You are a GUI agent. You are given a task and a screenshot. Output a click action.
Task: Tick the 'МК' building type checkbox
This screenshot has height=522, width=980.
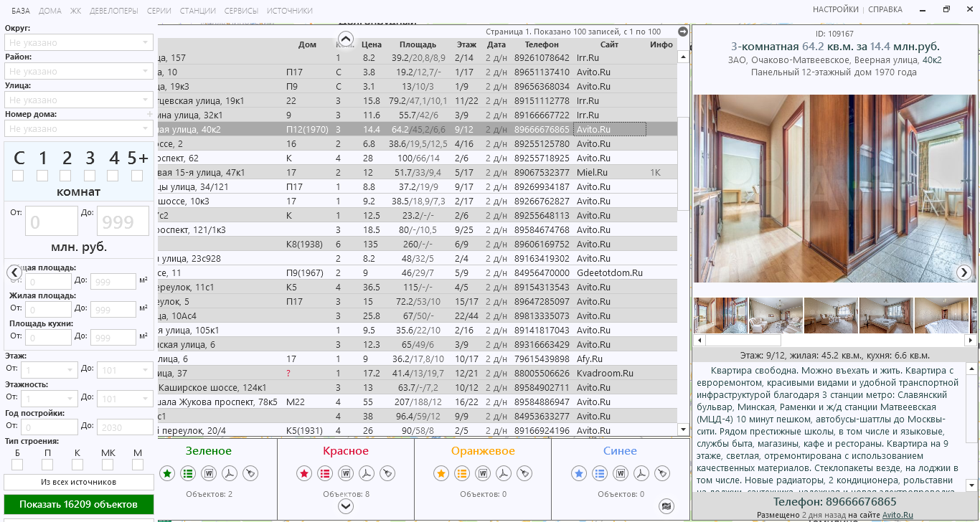coord(108,465)
